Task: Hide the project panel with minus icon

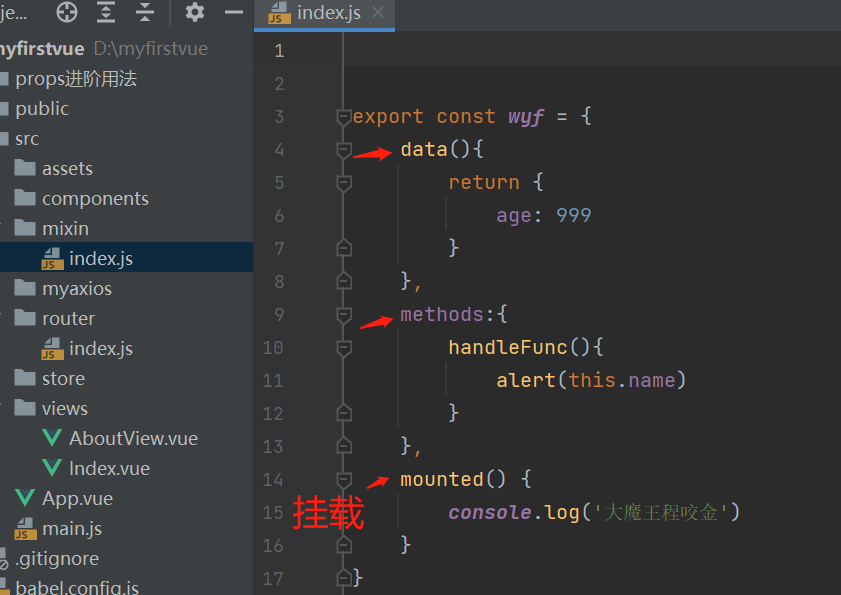Action: coord(234,12)
